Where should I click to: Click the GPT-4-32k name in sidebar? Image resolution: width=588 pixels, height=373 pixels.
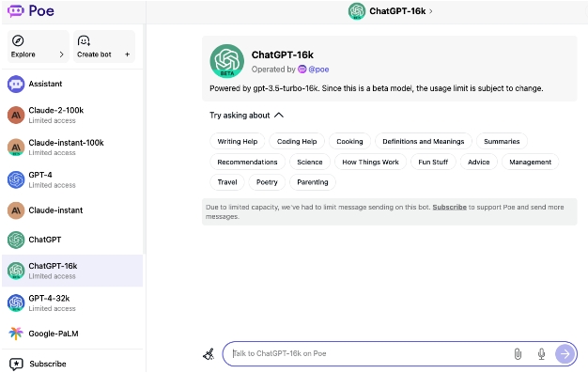49,299
